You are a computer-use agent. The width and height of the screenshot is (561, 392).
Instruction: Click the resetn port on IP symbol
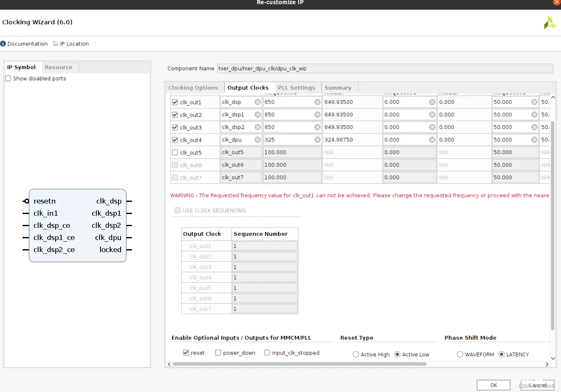(44, 201)
